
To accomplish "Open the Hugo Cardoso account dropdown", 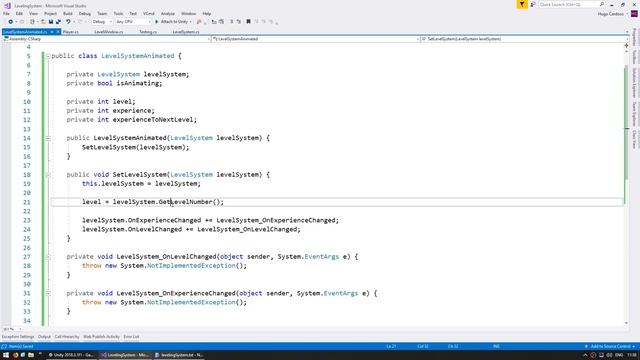I will click(613, 14).
